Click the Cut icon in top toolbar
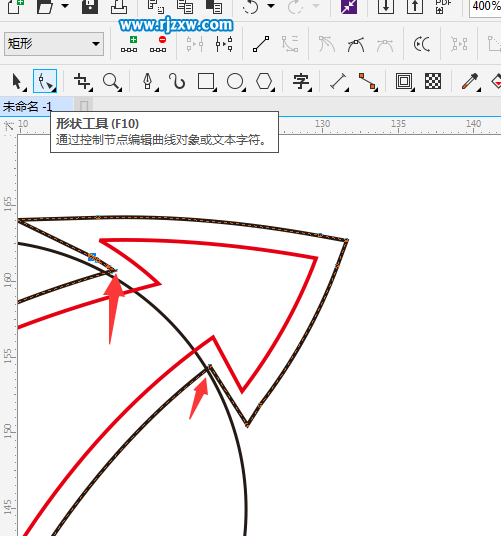 pos(155,6)
